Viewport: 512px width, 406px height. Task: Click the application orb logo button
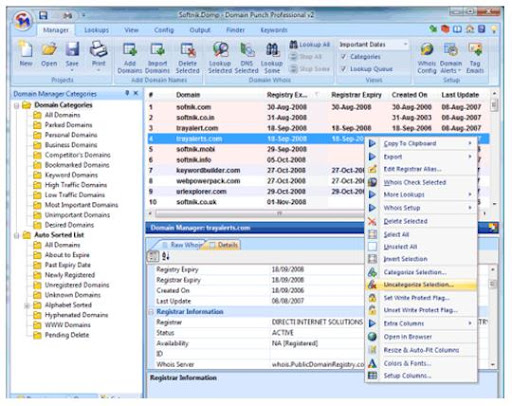point(24,20)
